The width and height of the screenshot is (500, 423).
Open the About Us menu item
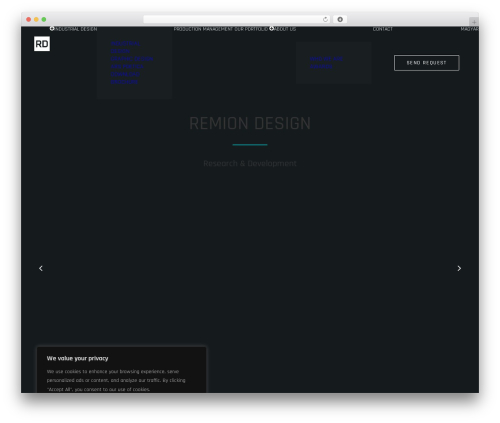(x=285, y=29)
